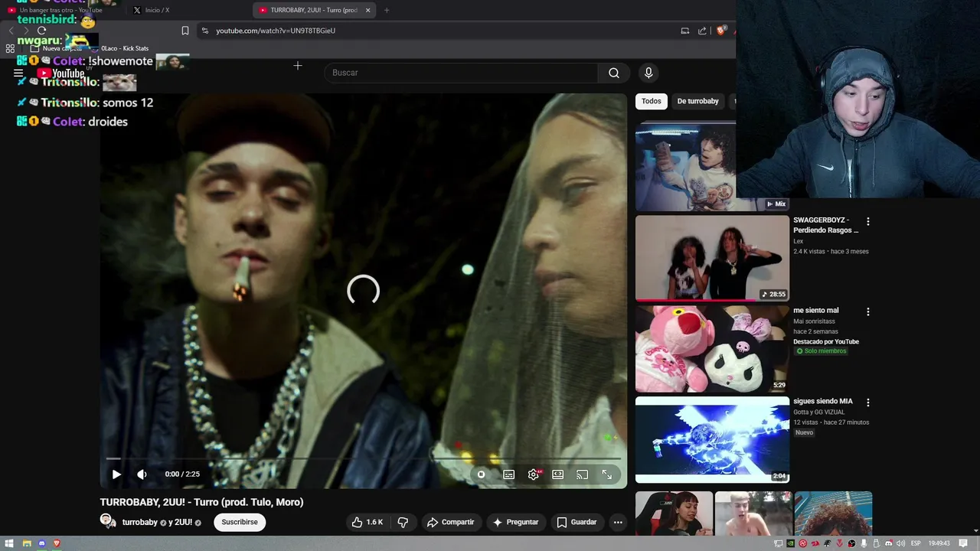Dislike the video with the thumbs down
Image resolution: width=980 pixels, height=551 pixels.
point(403,522)
